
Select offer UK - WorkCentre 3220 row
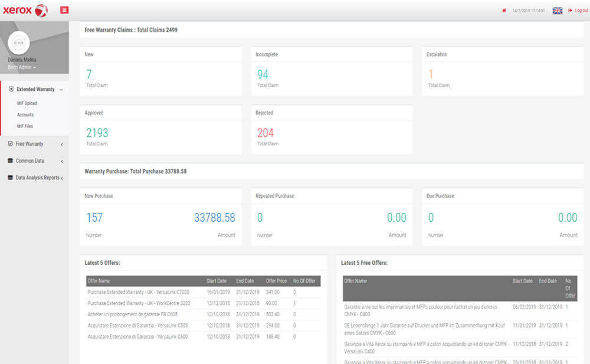click(203, 303)
